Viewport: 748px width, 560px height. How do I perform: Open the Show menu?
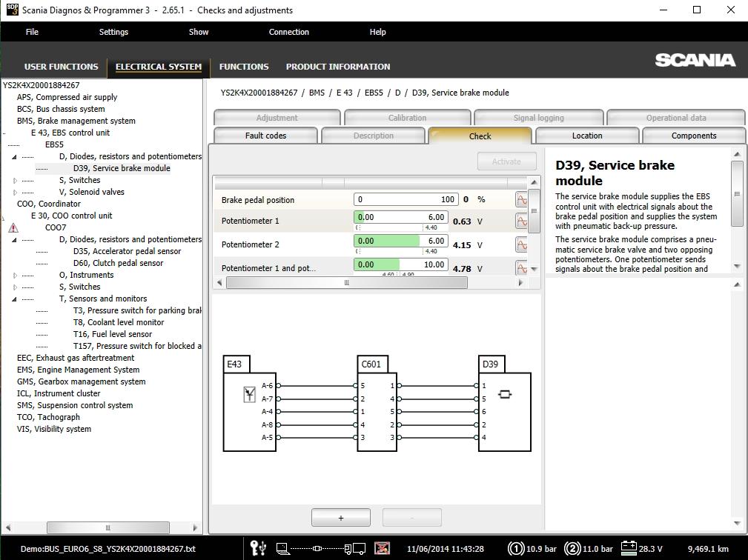coord(199,32)
